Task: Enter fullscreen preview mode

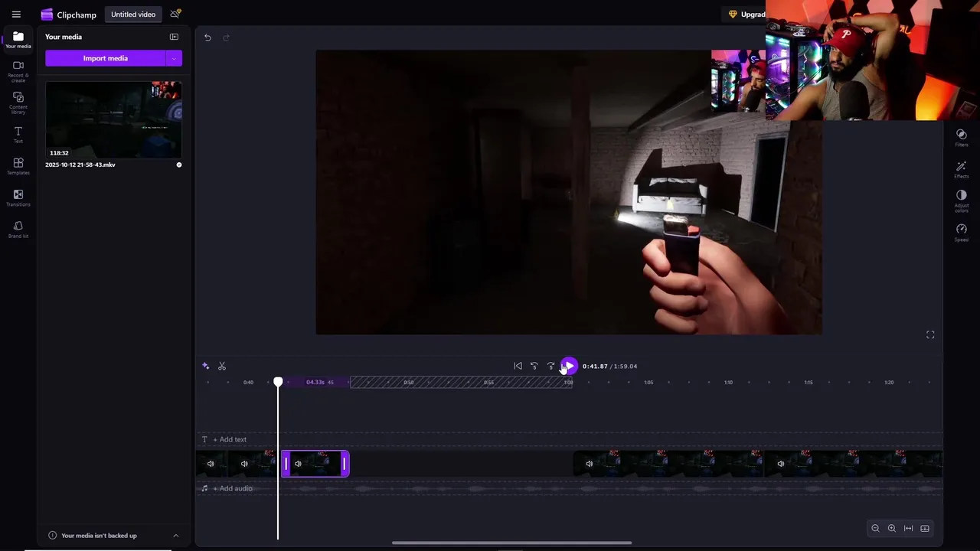Action: tap(930, 334)
